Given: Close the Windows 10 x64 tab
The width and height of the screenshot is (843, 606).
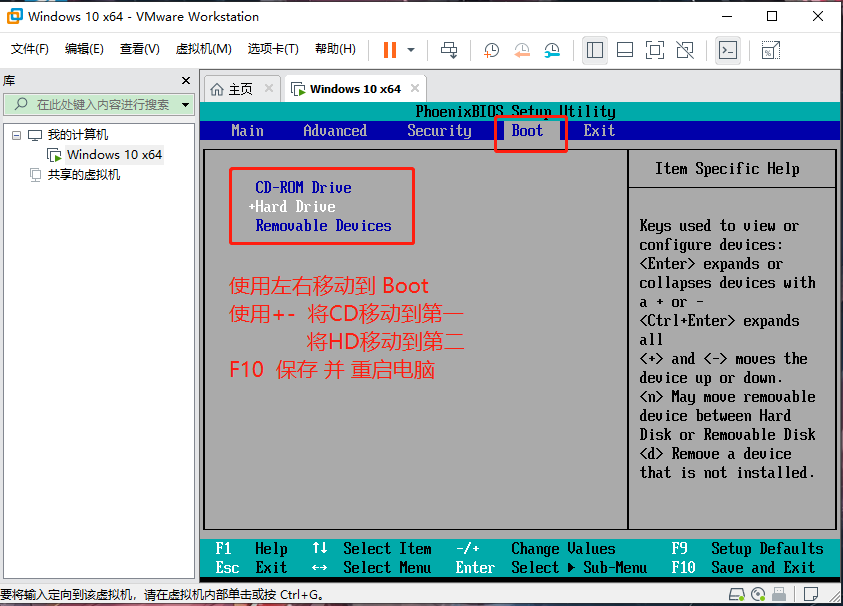Looking at the screenshot, I should pyautogui.click(x=415, y=88).
